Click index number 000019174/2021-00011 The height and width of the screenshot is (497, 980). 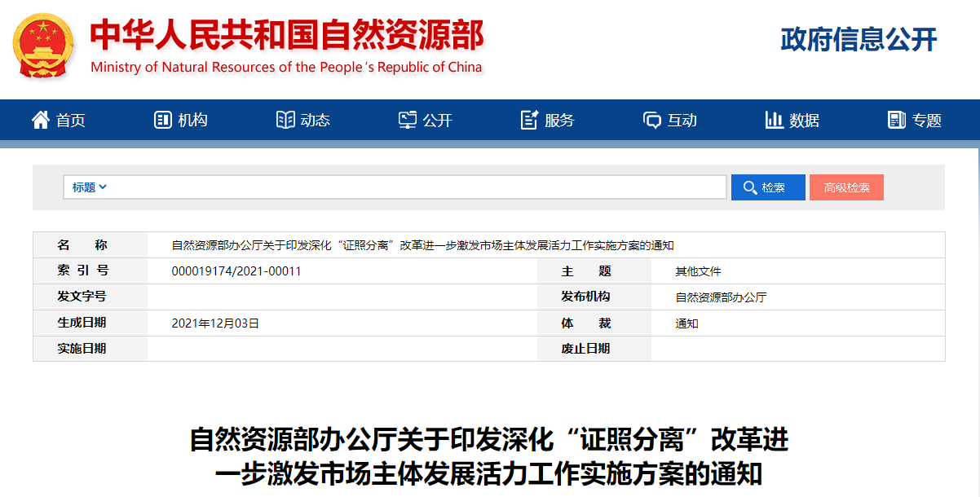click(236, 271)
